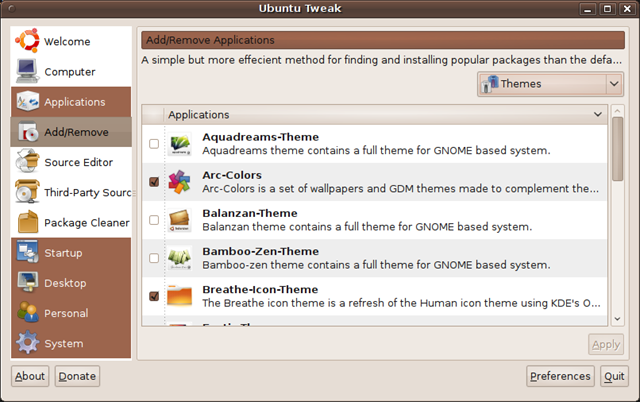The height and width of the screenshot is (402, 640).
Task: Click the Third-Party Sources disc icon
Action: (x=27, y=192)
